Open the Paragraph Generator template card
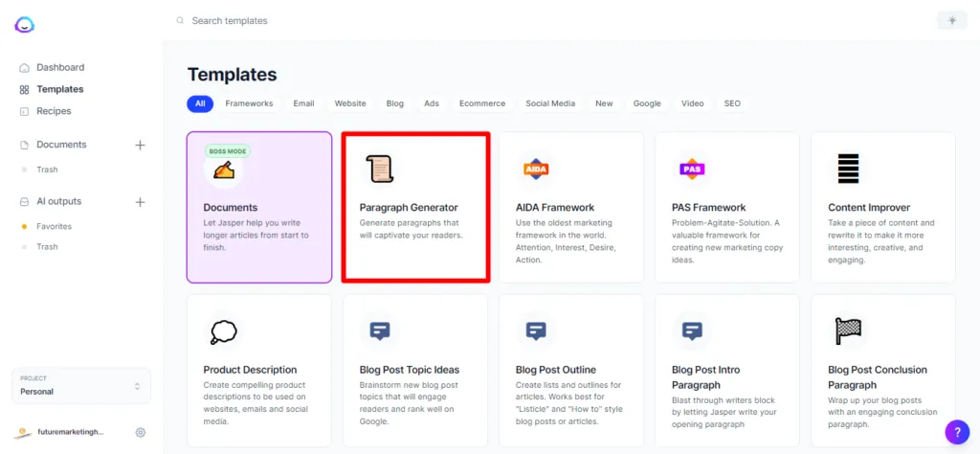This screenshot has width=980, height=454. click(x=415, y=207)
